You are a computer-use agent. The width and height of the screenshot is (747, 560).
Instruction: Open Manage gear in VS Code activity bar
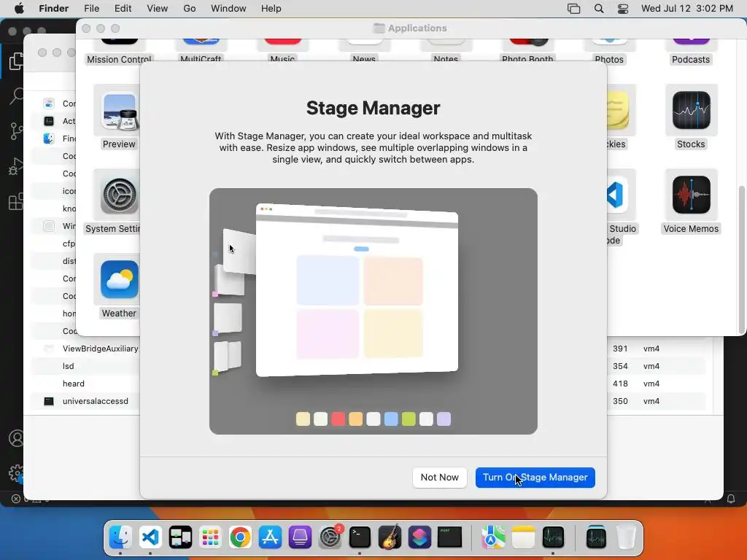coord(16,473)
